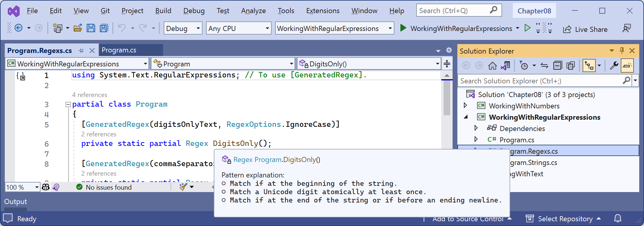Image resolution: width=644 pixels, height=226 pixels.
Task: Select Program.Regexs.cs in Solution Explorer
Action: (548, 151)
